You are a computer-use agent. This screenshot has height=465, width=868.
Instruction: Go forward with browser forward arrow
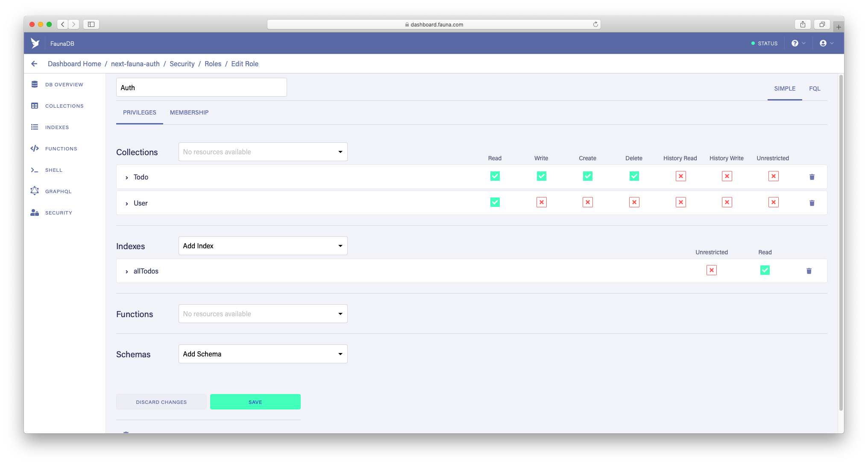[73, 24]
